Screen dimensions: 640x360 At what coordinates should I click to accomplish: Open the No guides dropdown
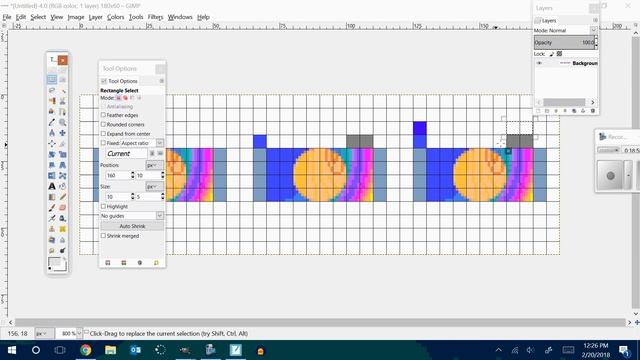132,216
